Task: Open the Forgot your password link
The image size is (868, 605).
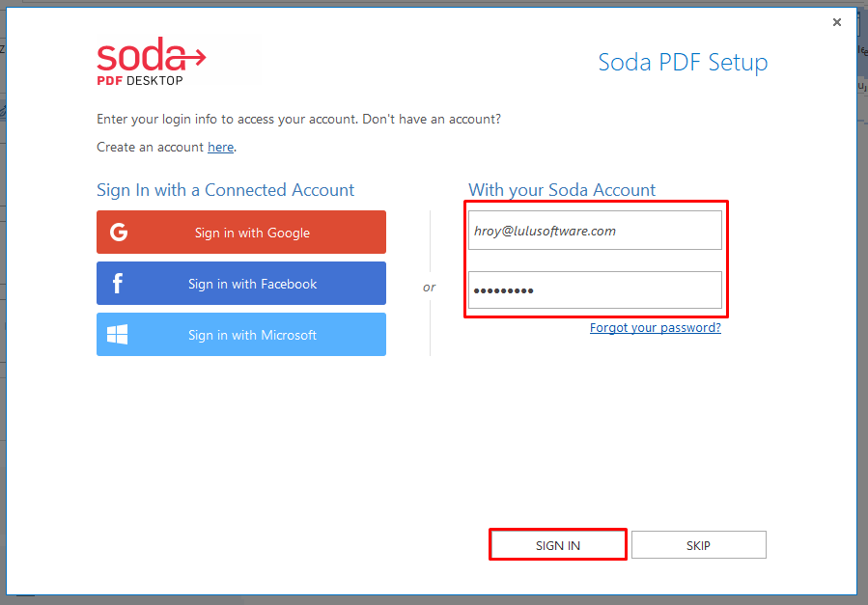Action: pyautogui.click(x=656, y=327)
